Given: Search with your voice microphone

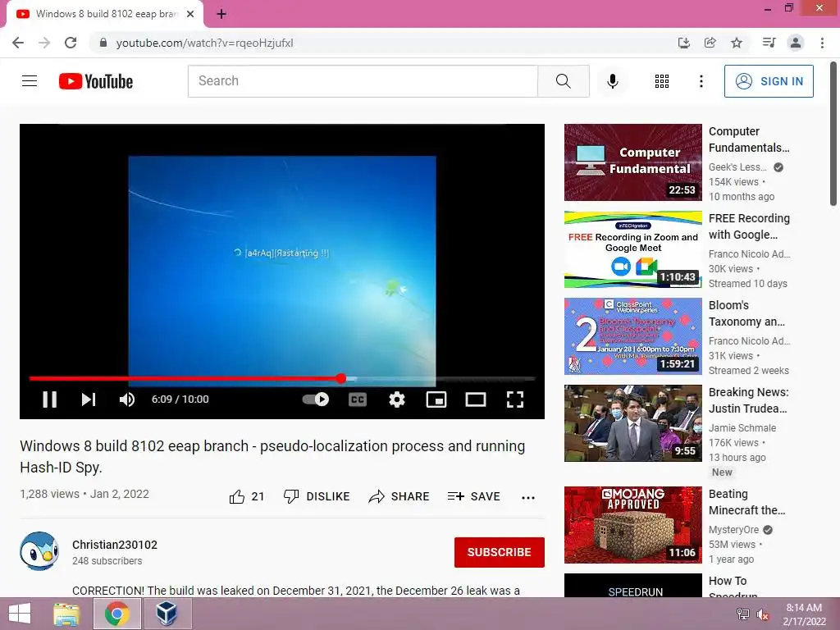Looking at the screenshot, I should [612, 81].
